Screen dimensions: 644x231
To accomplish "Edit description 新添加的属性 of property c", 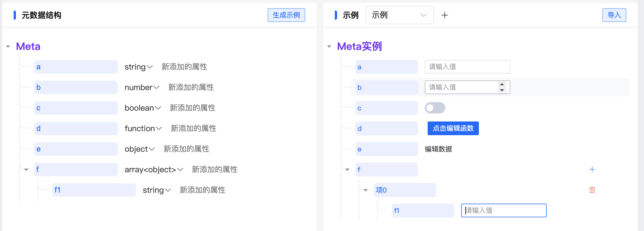I will coord(192,108).
